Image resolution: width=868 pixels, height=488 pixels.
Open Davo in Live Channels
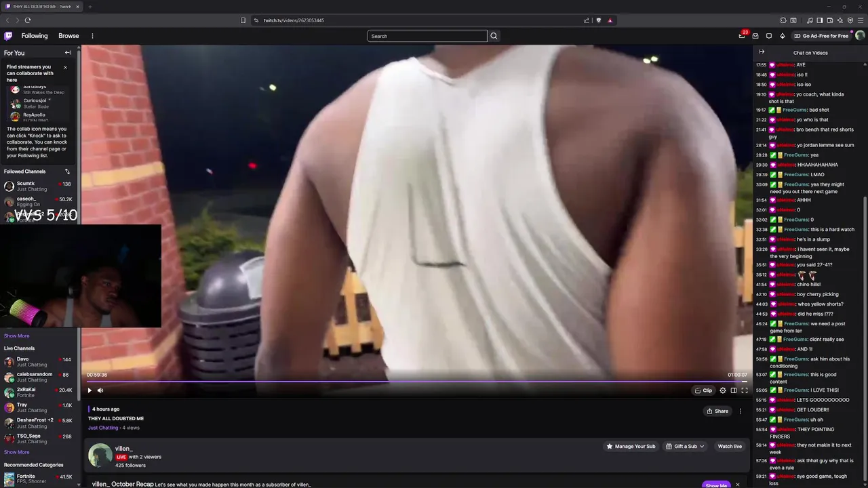pyautogui.click(x=39, y=362)
